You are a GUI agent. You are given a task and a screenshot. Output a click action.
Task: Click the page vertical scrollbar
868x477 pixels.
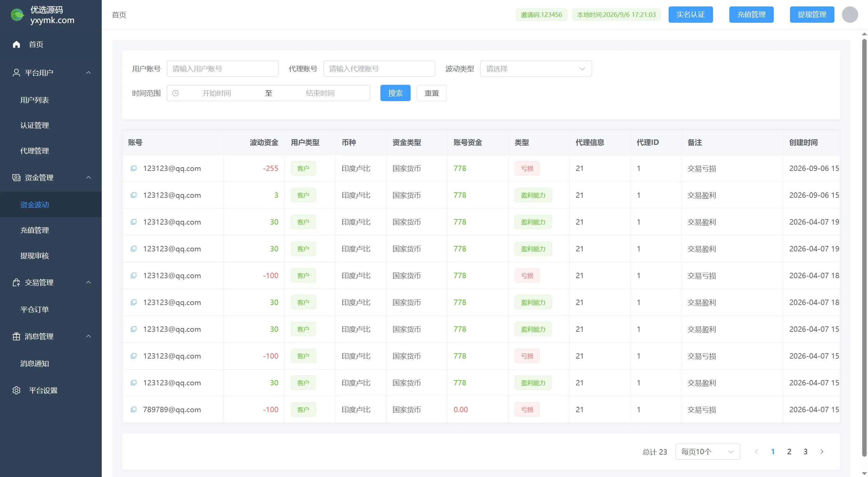[x=864, y=248]
